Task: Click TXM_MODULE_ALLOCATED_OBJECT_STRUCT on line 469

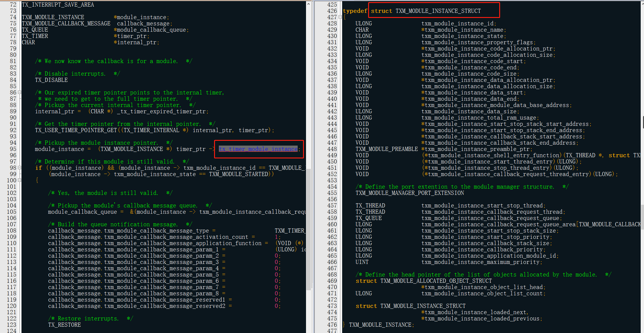Action: click(436, 281)
